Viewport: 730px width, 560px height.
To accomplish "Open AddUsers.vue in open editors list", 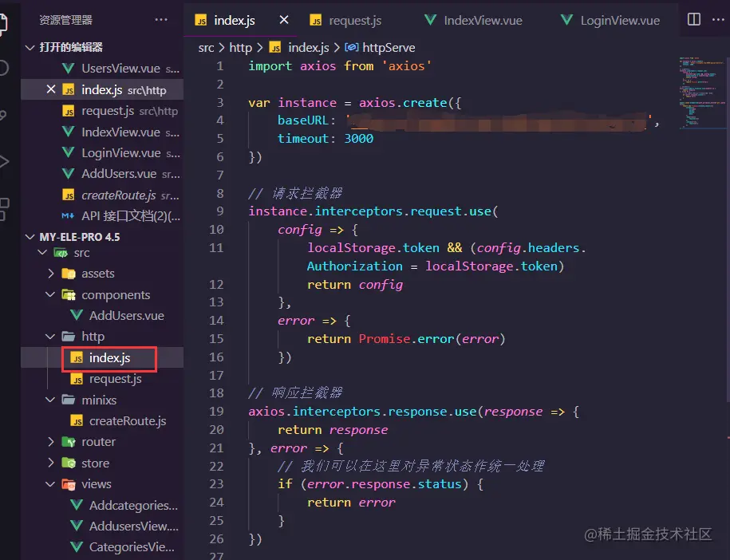I will pos(102,174).
